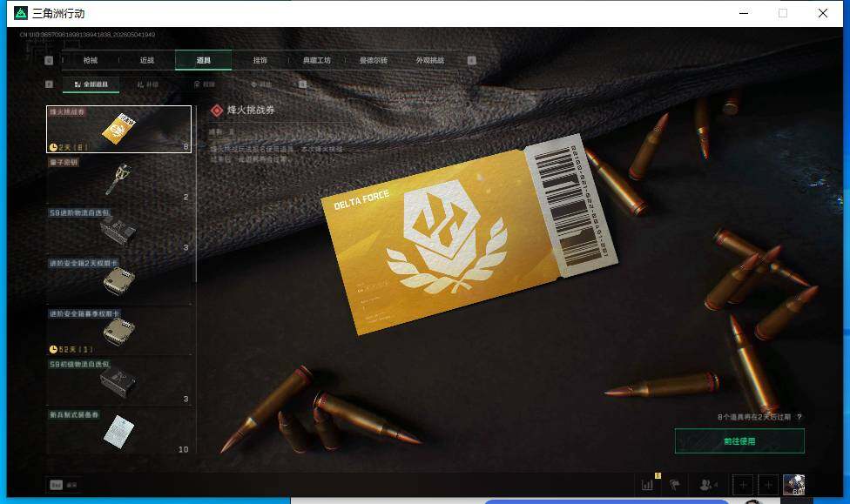Image resolution: width=850 pixels, height=504 pixels.
Task: Open the player avatar in bottom-right
Action: pos(793,485)
